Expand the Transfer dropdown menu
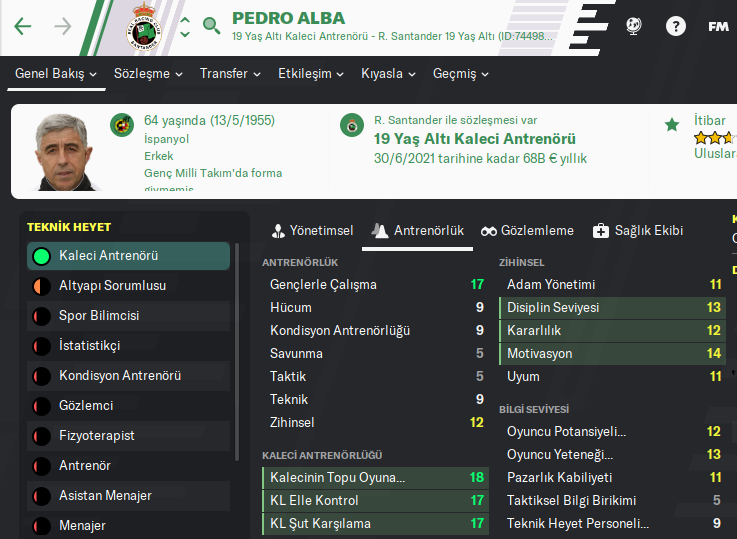The image size is (737, 539). [230, 74]
